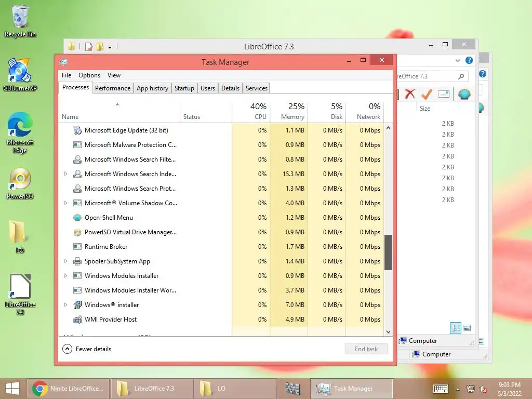Expand Spooler SubSystem App process
Screen dimensions: 532x399
pyautogui.click(x=65, y=261)
